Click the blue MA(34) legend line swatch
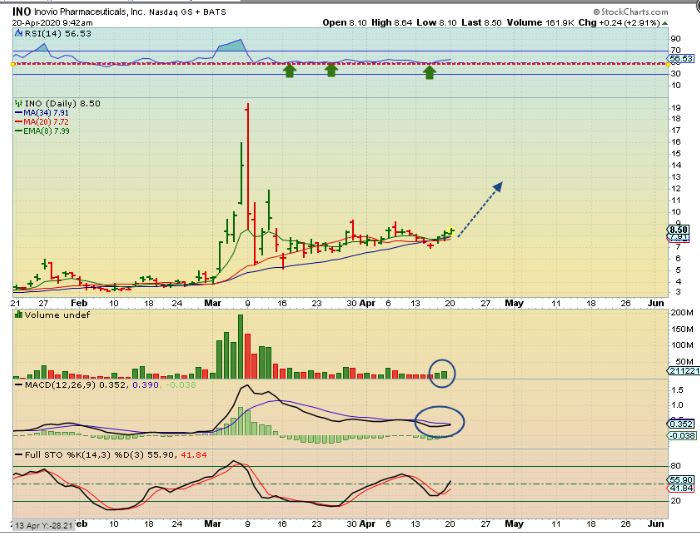The image size is (700, 533). [19, 113]
